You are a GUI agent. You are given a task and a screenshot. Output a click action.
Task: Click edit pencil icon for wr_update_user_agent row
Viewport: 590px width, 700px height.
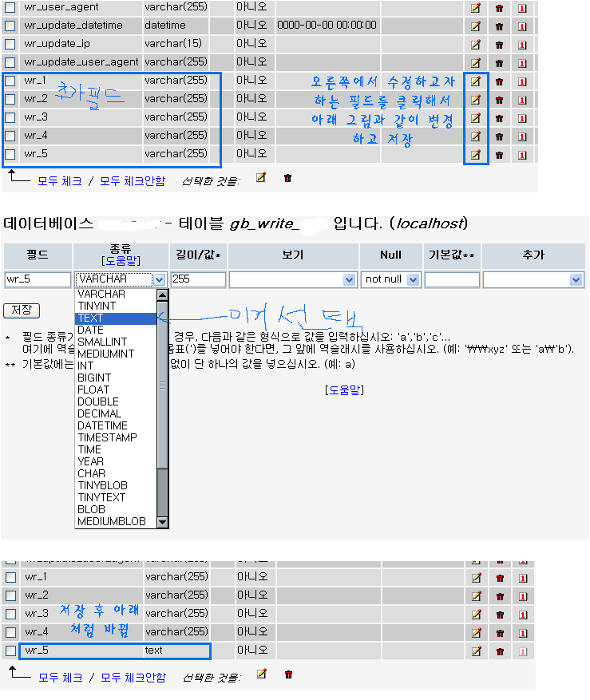click(x=476, y=63)
